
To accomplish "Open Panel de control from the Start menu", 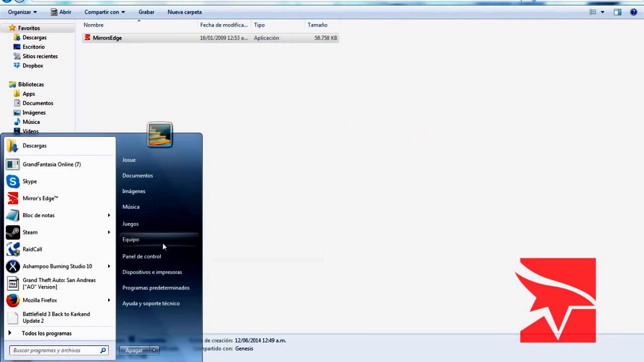I will click(x=141, y=256).
